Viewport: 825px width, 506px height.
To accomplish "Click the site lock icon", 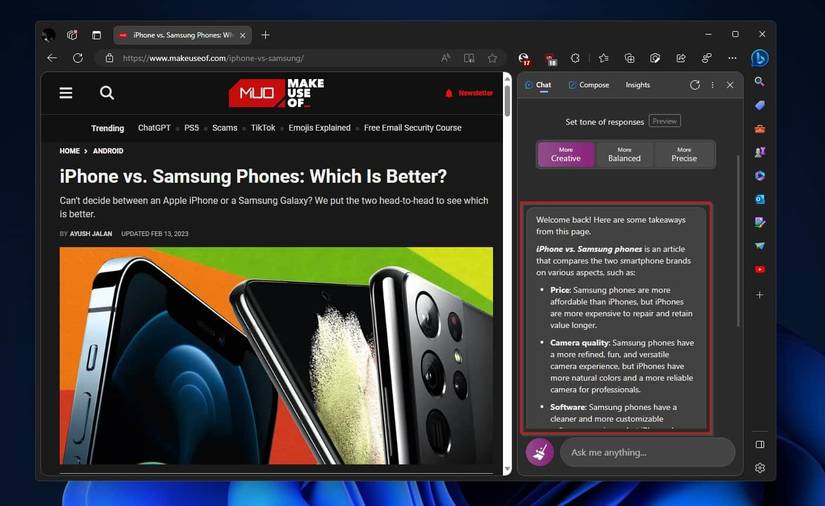I will coord(109,58).
